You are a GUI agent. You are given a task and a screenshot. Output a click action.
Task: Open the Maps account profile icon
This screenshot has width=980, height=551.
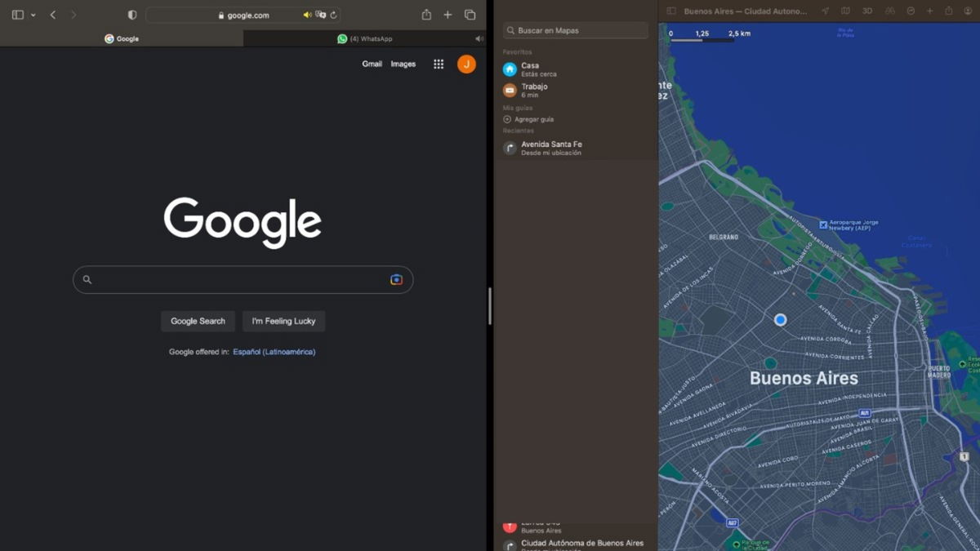click(x=968, y=11)
